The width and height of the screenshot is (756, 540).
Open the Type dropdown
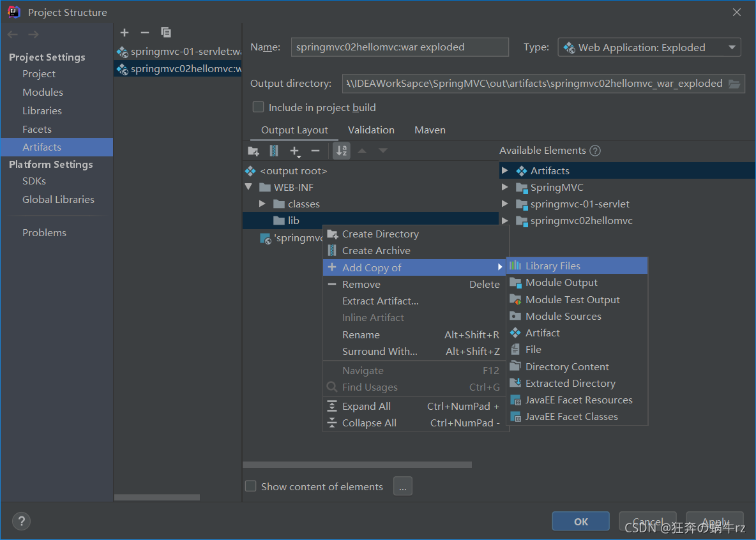coord(649,47)
